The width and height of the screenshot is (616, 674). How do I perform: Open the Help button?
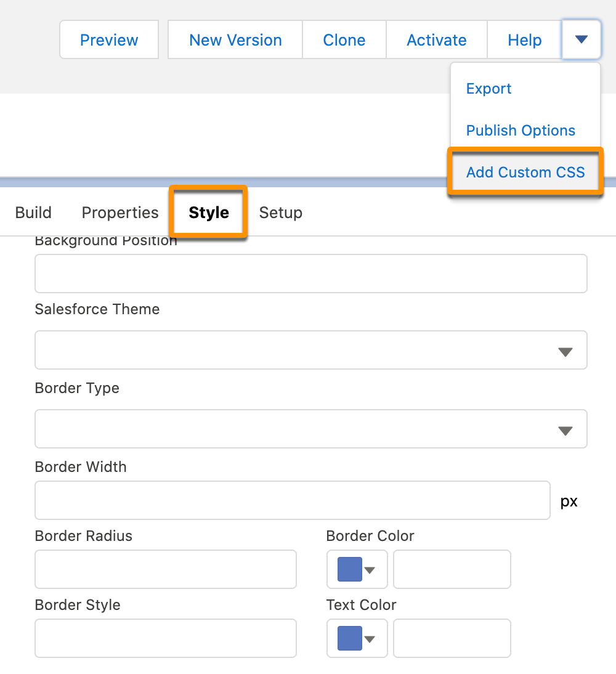pos(524,39)
